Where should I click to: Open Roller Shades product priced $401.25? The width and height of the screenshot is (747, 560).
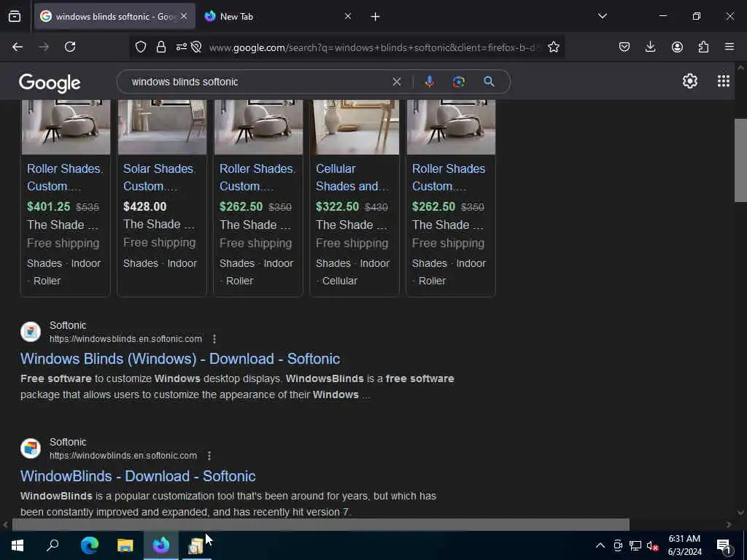click(x=65, y=177)
